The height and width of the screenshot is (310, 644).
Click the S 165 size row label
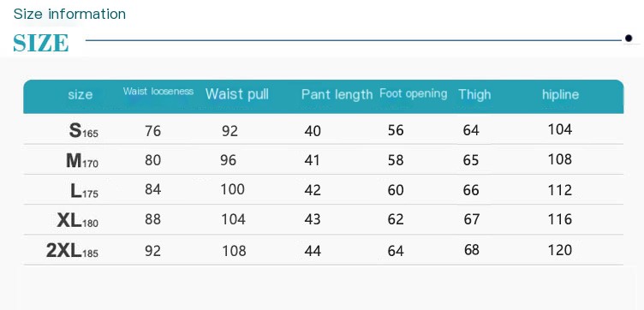pyautogui.click(x=83, y=130)
